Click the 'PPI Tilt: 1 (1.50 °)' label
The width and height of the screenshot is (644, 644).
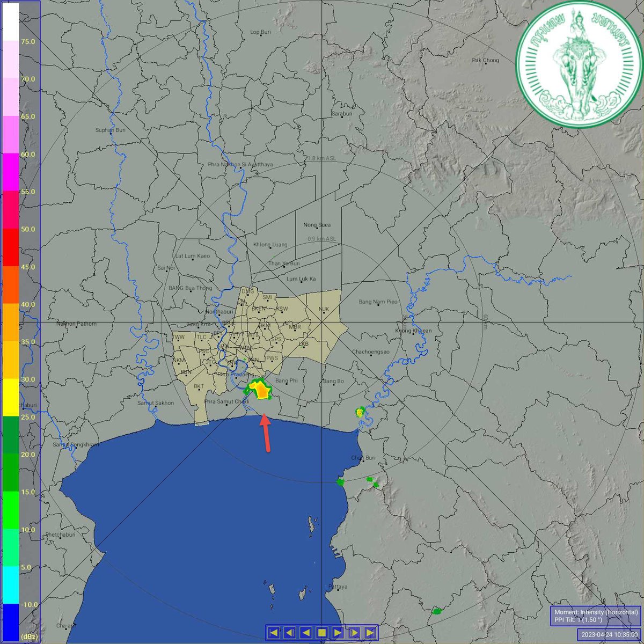pyautogui.click(x=579, y=620)
